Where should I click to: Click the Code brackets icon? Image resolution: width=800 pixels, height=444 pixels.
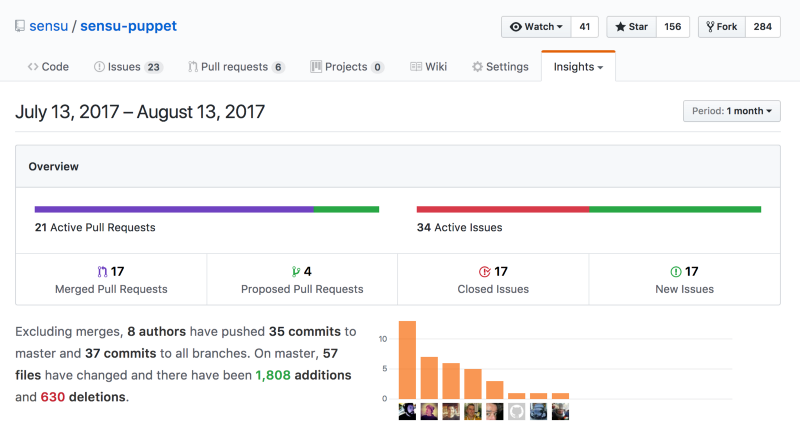click(x=33, y=67)
